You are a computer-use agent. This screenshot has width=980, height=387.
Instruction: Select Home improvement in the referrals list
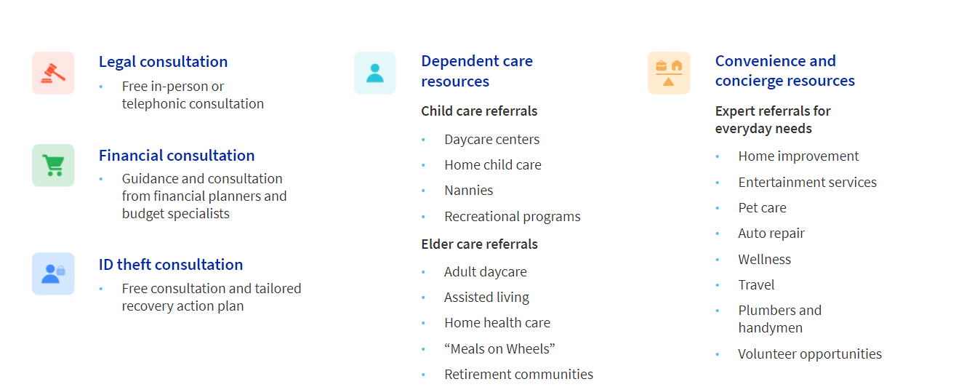click(x=798, y=156)
